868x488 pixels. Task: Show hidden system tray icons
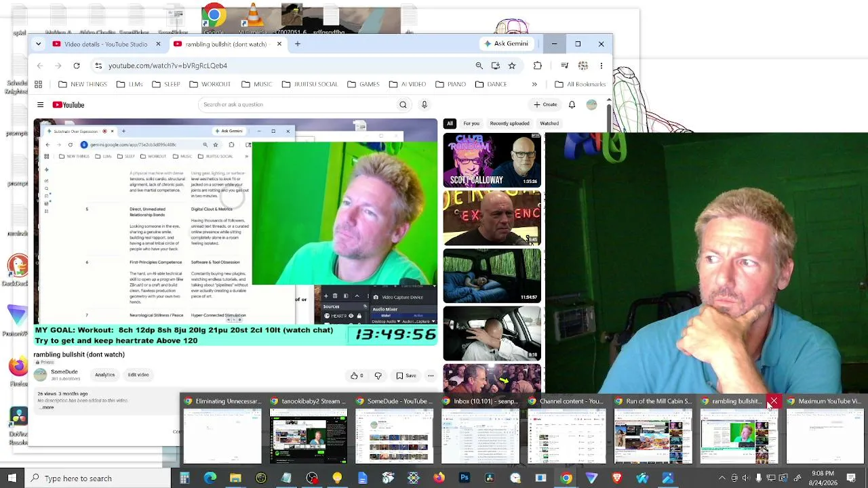pos(722,479)
